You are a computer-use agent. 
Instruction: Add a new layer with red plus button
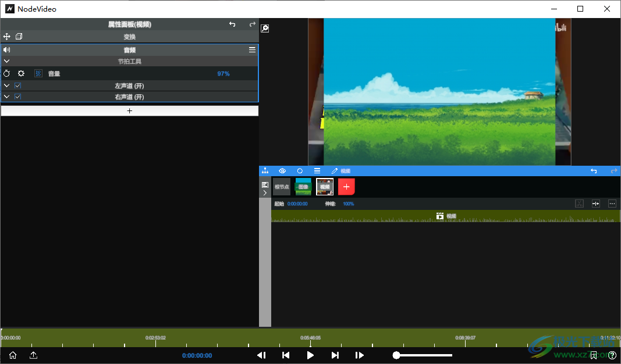click(346, 187)
